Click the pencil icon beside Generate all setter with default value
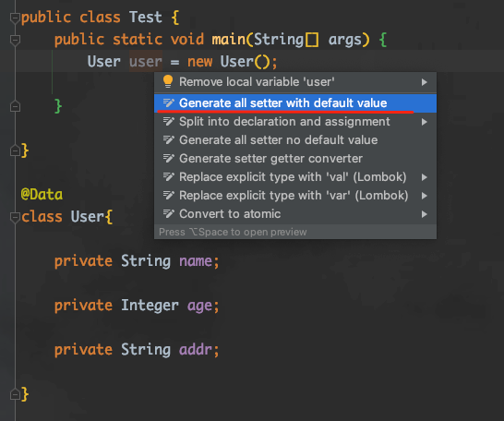Image resolution: width=504 pixels, height=421 pixels. pos(168,102)
